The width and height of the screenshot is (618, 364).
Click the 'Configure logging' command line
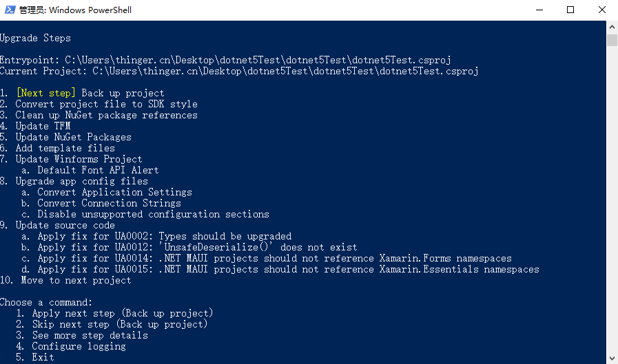pos(71,346)
